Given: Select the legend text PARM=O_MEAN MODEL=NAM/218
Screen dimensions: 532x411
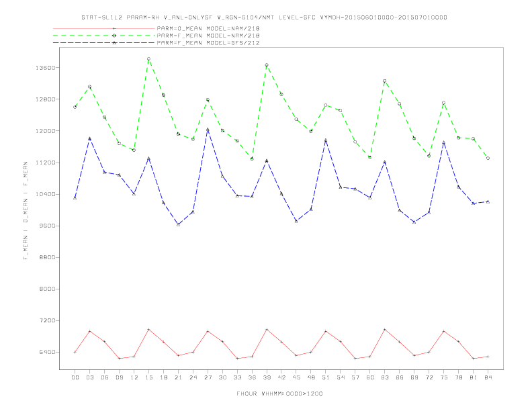Looking at the screenshot, I should [208, 28].
